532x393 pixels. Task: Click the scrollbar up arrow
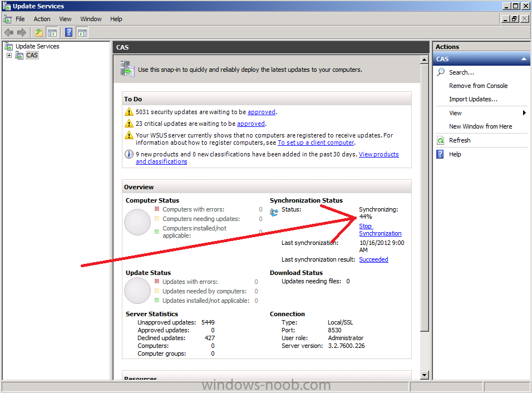point(424,60)
